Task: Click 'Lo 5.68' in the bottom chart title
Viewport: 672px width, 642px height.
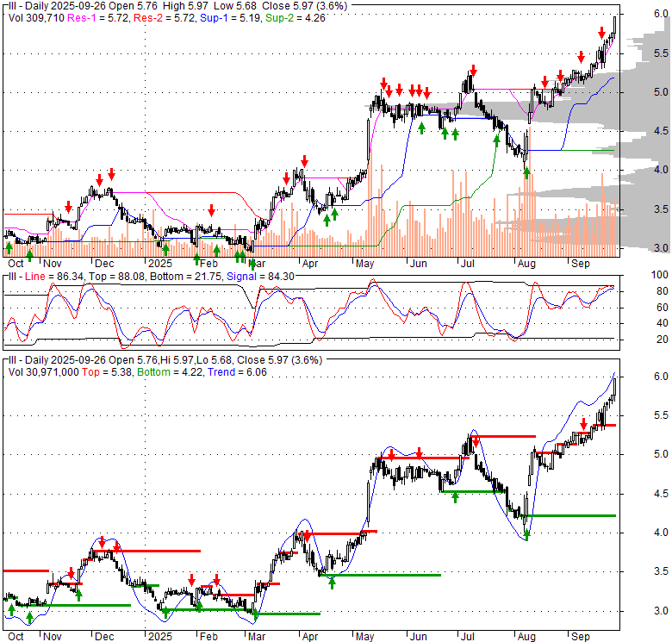Action: 215,360
